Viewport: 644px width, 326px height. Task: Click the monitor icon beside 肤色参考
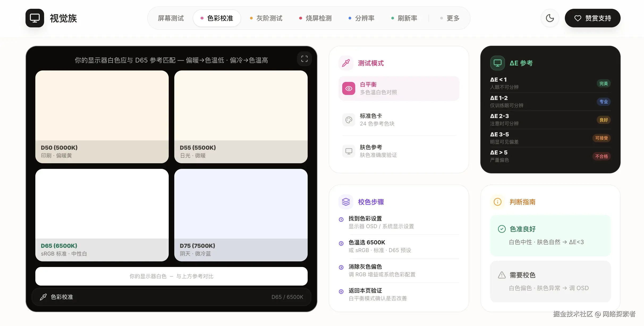349,151
